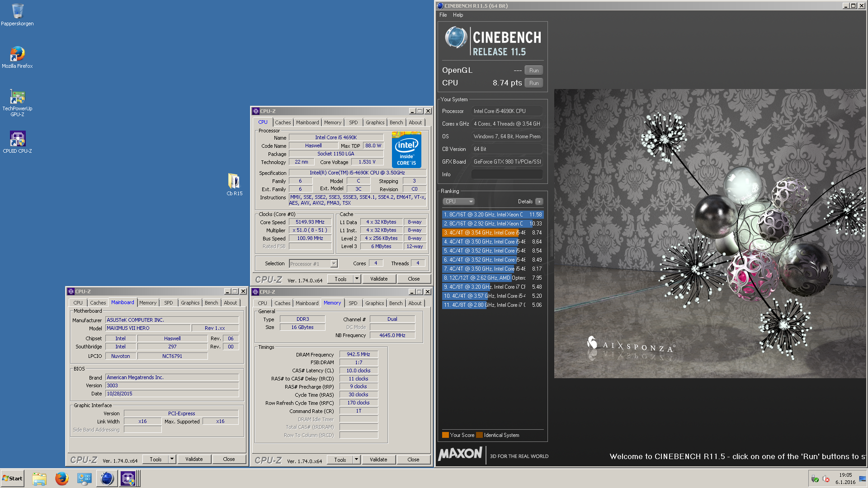Click the Intel inside Core i5 badge
Screen dimensions: 868x488
coord(406,150)
